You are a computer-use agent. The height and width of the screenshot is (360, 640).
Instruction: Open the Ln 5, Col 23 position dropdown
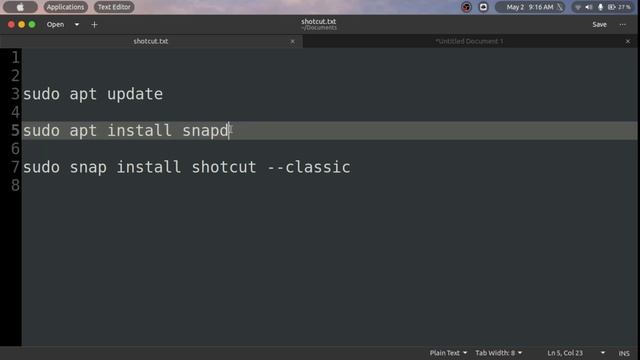coord(576,353)
